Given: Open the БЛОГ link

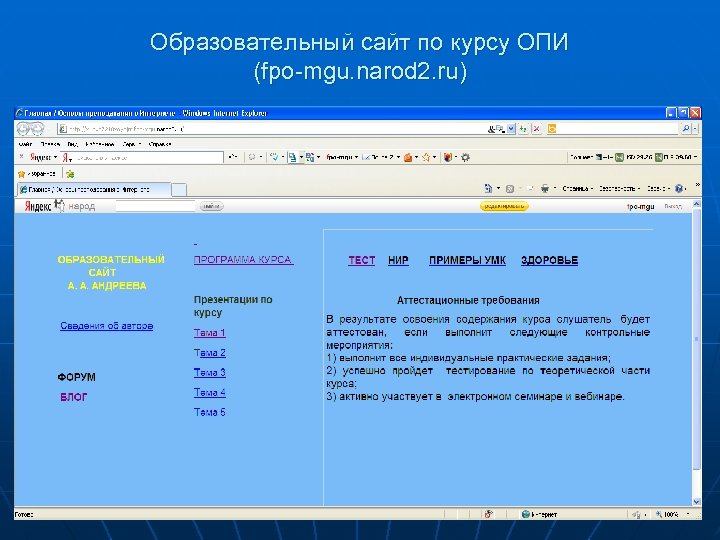Looking at the screenshot, I should (73, 397).
